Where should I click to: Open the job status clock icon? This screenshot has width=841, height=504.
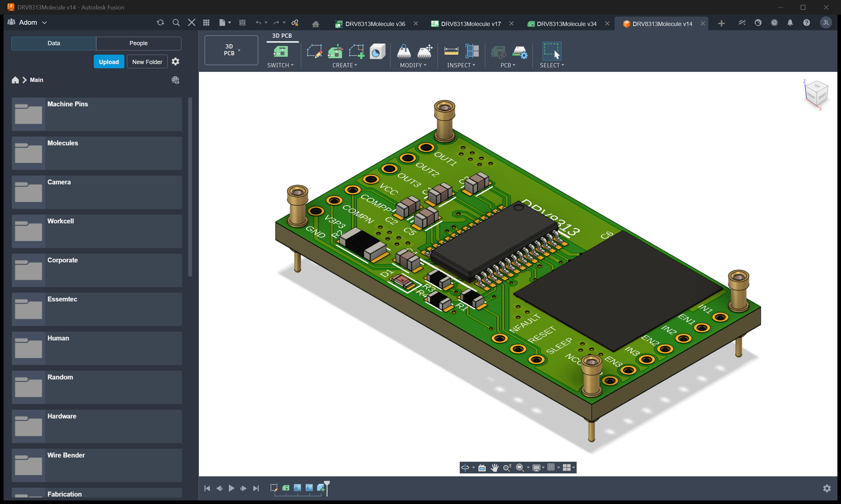774,23
